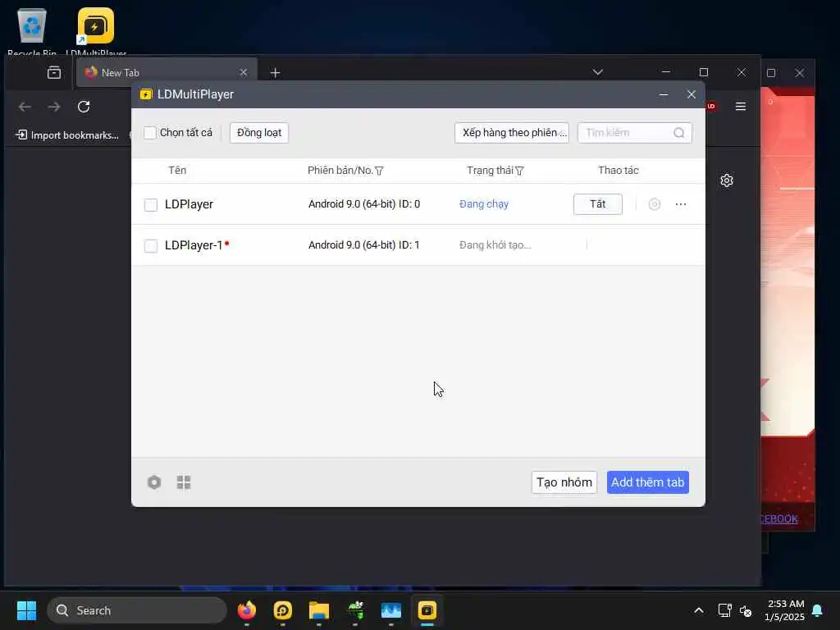Go forward in Firefox browser

click(x=54, y=107)
